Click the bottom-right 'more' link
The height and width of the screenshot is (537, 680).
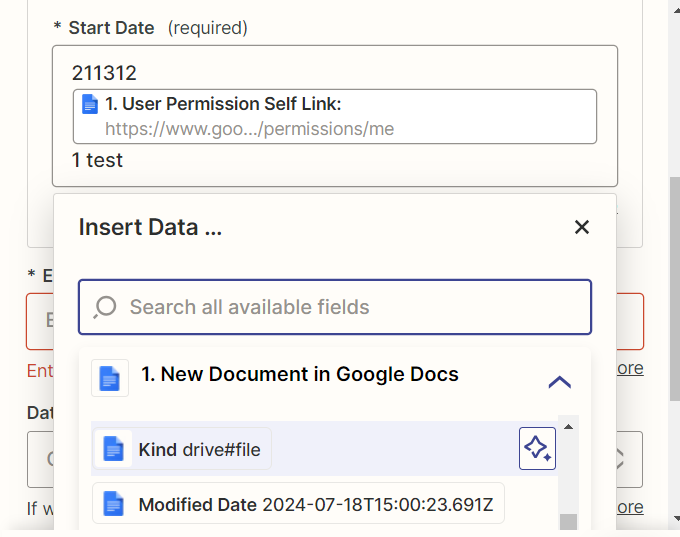pos(629,507)
